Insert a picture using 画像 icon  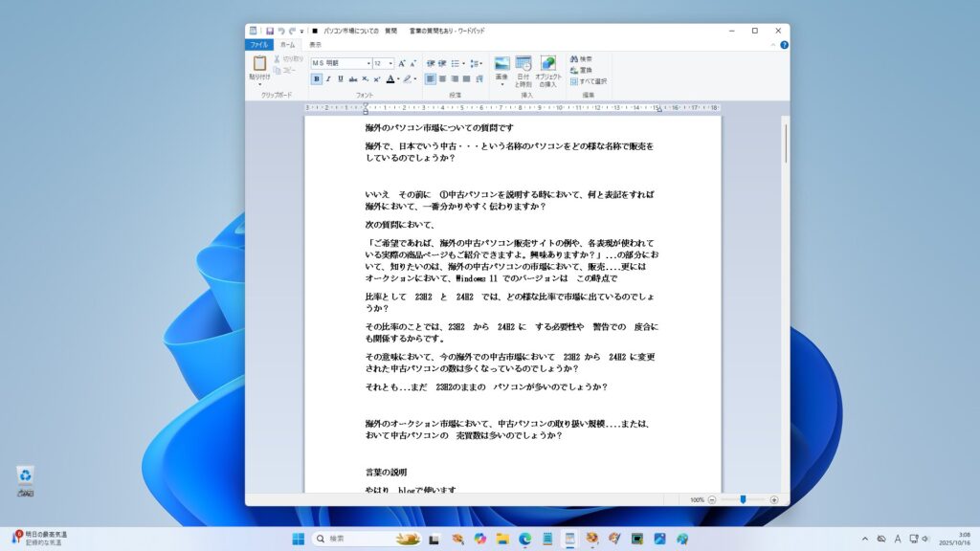[x=501, y=64]
